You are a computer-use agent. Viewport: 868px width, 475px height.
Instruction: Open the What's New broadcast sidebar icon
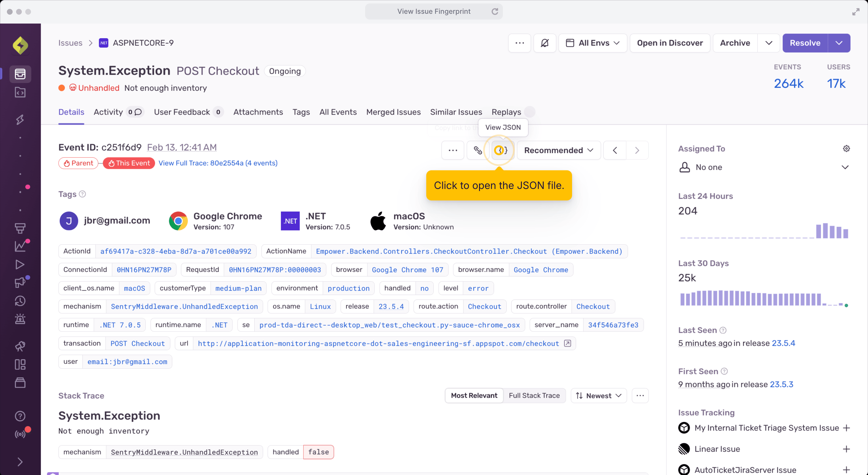20,434
